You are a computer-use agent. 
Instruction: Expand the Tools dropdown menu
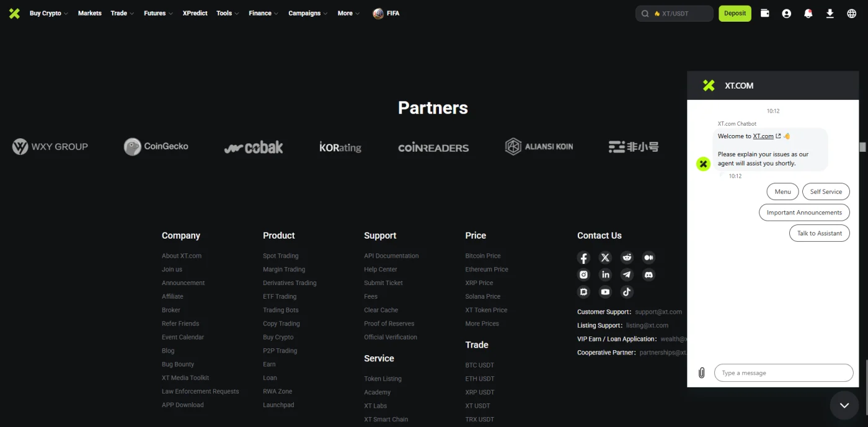(x=228, y=13)
